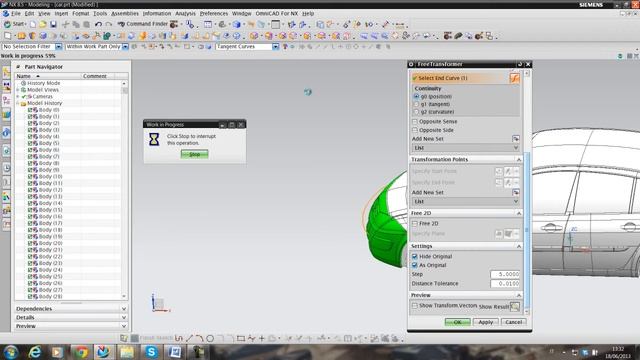Stop the operation in Work in Progress dialog
The image size is (640, 360).
coord(194,154)
